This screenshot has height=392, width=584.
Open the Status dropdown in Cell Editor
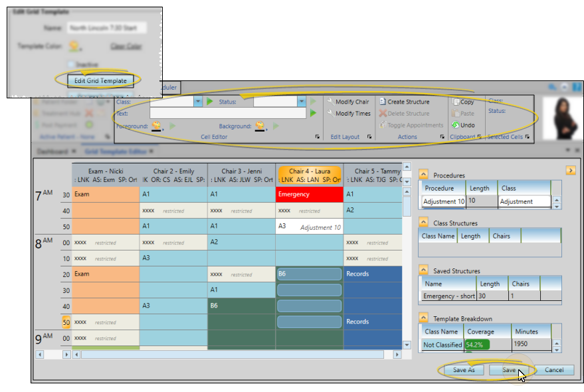tap(302, 102)
